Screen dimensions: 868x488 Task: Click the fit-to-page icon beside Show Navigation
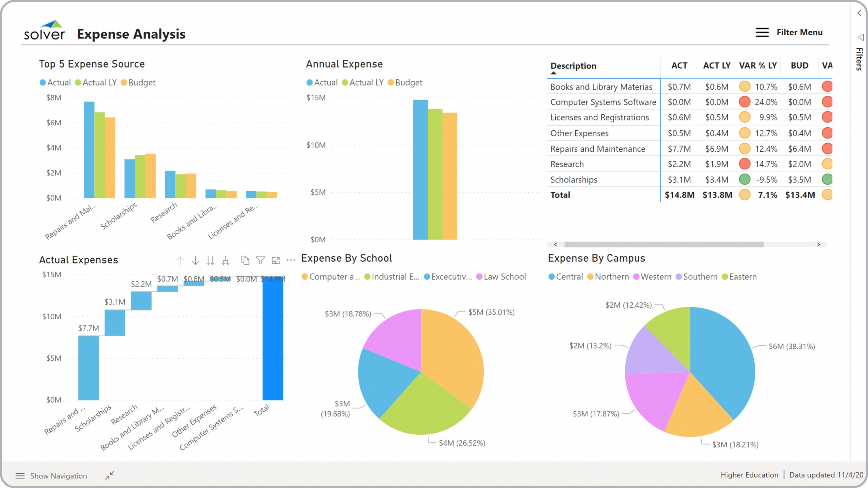pyautogui.click(x=110, y=475)
